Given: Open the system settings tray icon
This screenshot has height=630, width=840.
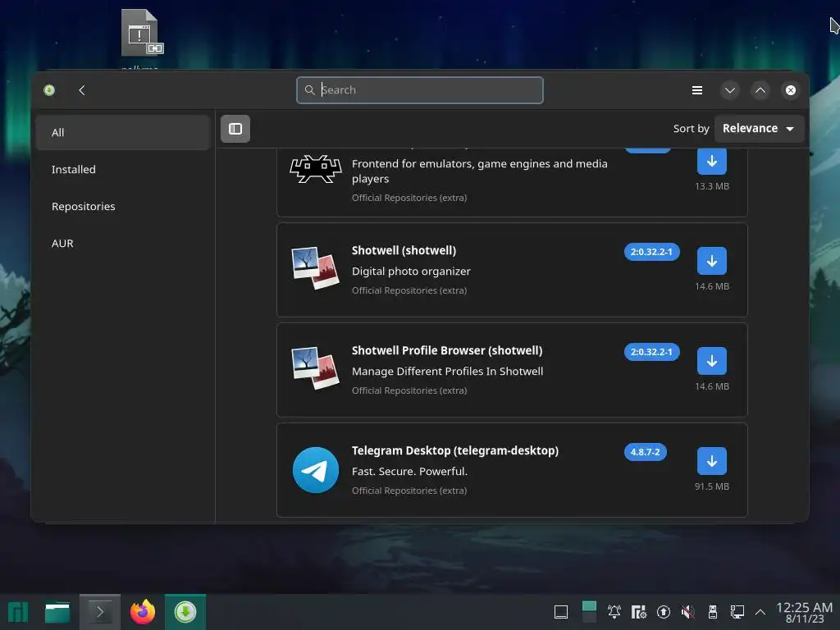Looking at the screenshot, I should [638, 612].
